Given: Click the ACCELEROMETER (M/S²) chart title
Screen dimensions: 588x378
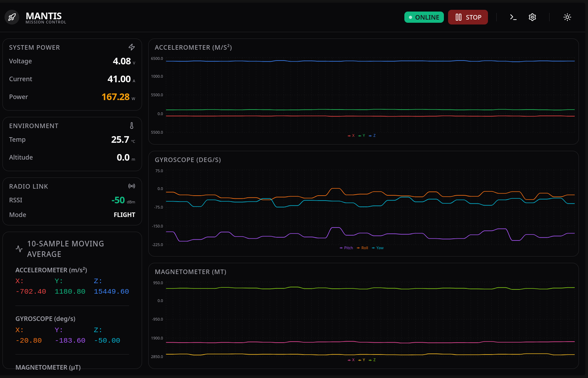Looking at the screenshot, I should 193,47.
